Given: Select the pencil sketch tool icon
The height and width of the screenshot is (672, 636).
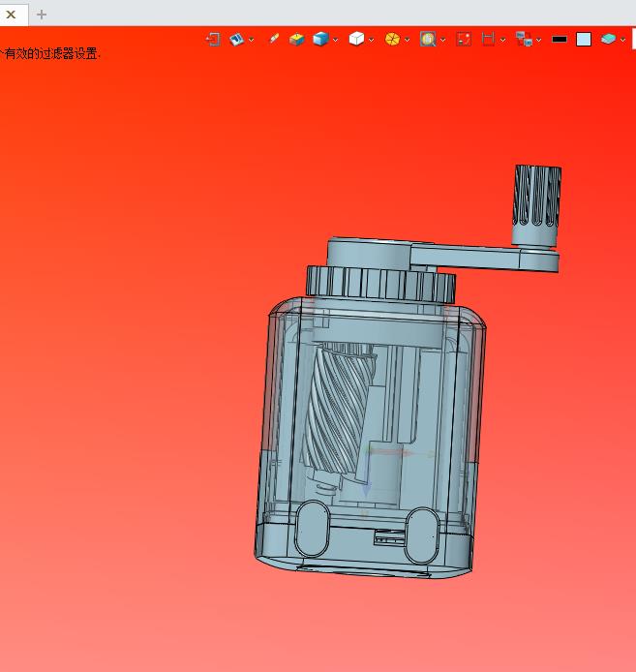Looking at the screenshot, I should (273, 39).
